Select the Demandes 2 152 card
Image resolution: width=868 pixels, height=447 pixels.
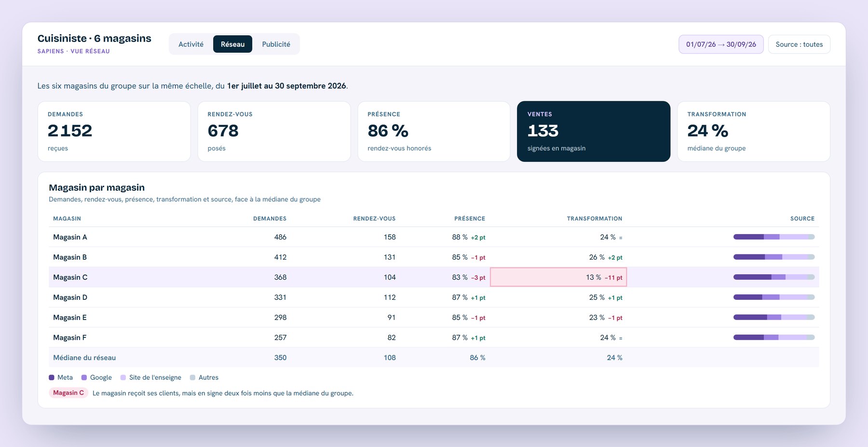(x=114, y=131)
